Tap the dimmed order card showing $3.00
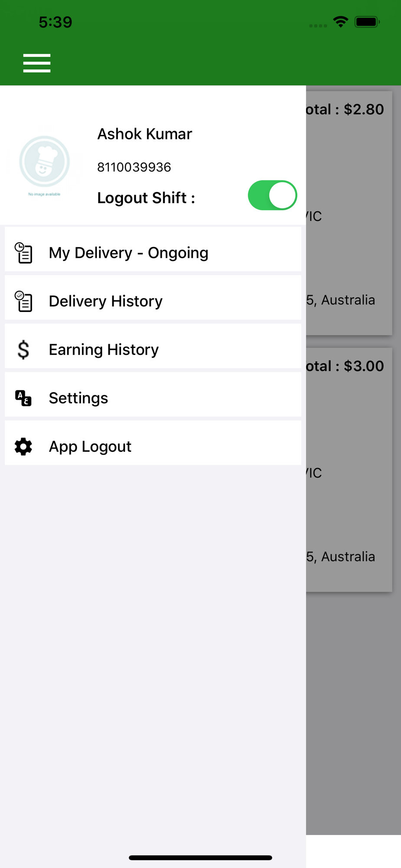The width and height of the screenshot is (401, 868). pos(349,470)
